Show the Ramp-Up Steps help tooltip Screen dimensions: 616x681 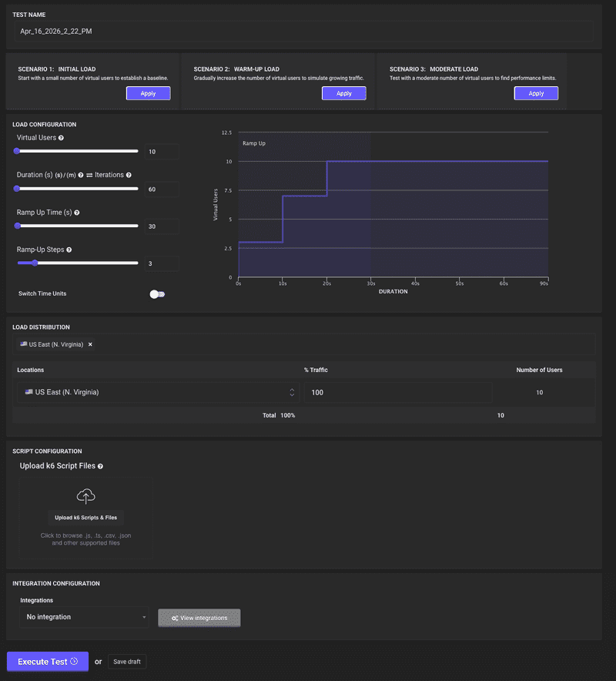point(70,250)
